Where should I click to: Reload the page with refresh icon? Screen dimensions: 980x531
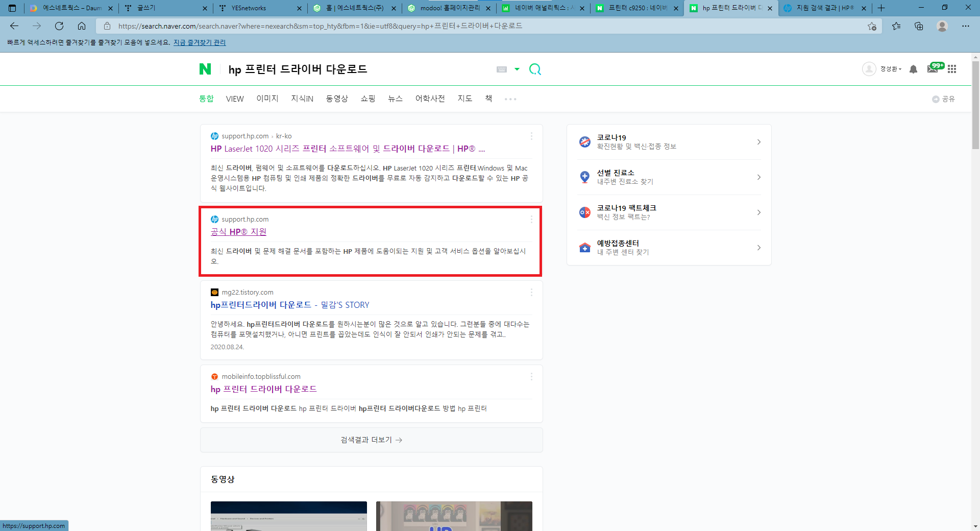[59, 26]
